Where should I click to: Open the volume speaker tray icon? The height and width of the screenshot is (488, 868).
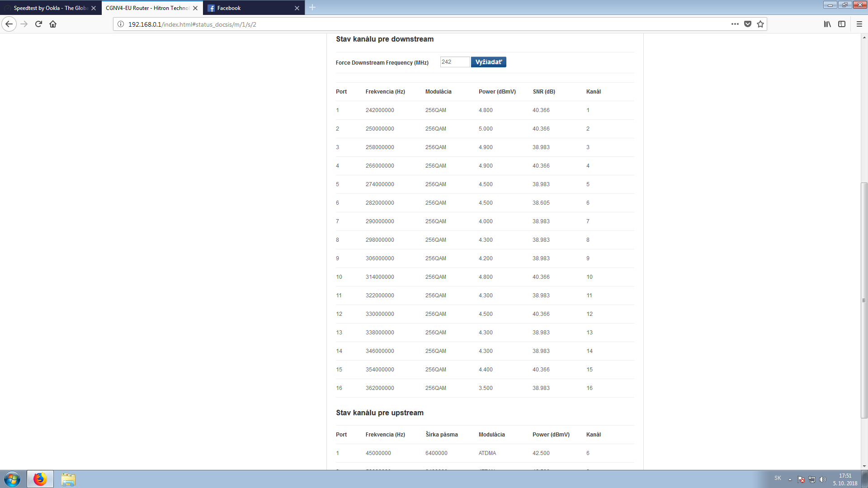(822, 479)
